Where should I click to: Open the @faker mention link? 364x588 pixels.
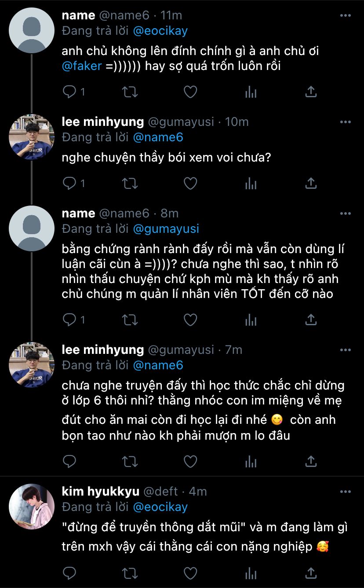coord(82,66)
